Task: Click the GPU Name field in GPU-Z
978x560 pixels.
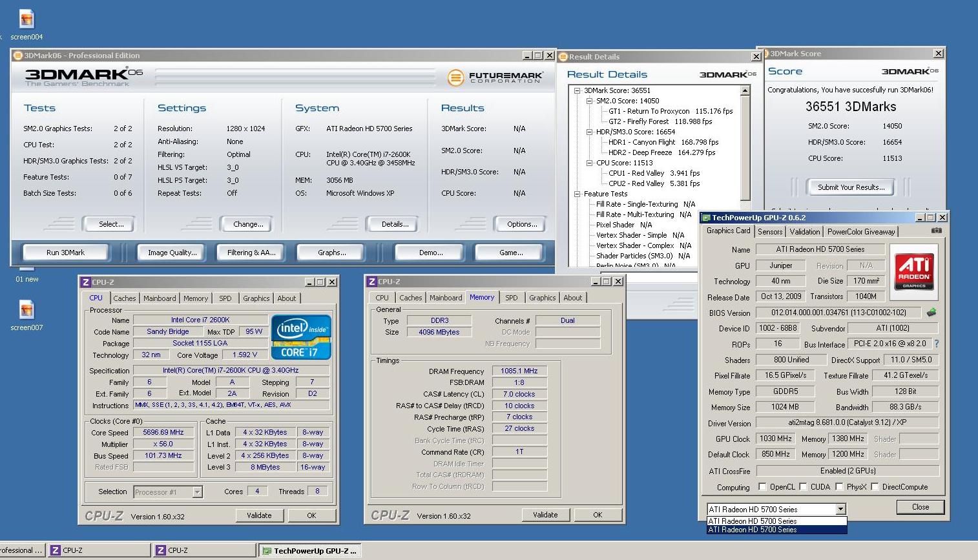Action: point(820,249)
